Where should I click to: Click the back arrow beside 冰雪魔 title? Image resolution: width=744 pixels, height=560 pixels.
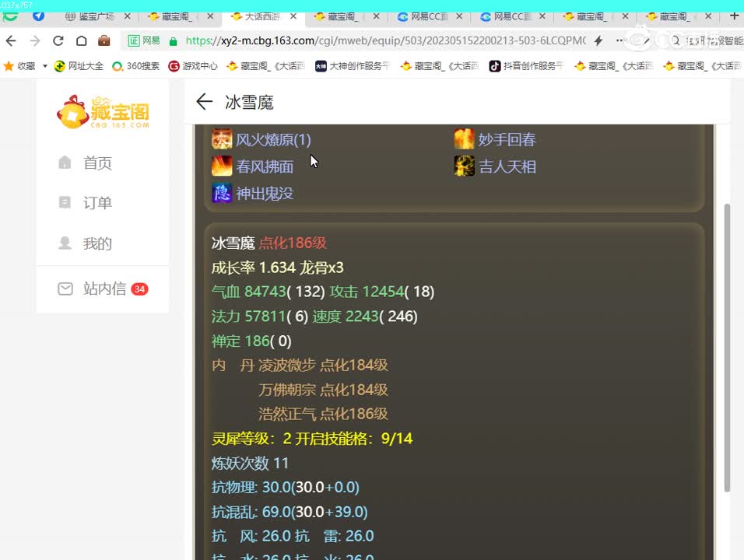204,101
